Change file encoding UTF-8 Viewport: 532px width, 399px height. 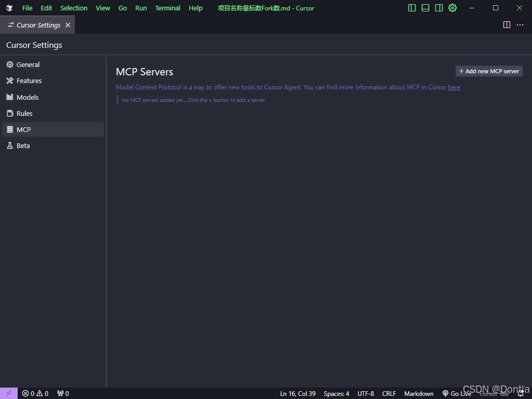tap(365, 394)
